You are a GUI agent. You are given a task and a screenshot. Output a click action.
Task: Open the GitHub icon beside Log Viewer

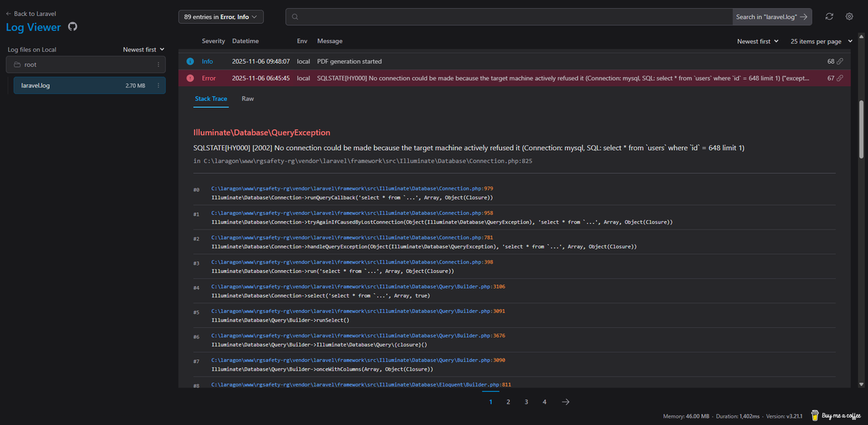[x=72, y=27]
